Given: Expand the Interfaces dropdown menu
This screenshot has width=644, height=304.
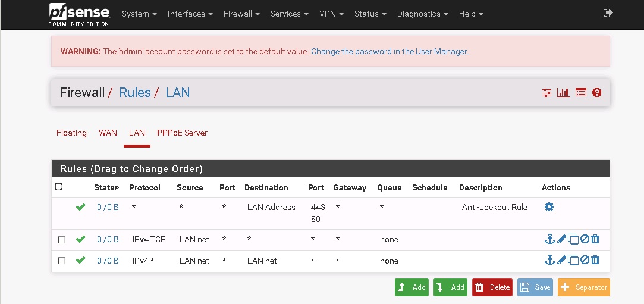Looking at the screenshot, I should pos(190,14).
